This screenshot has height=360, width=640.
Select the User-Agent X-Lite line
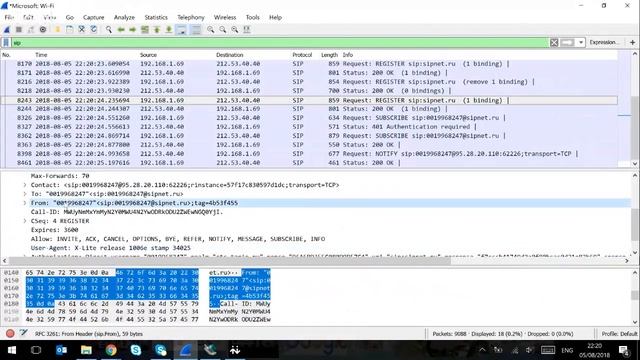111,248
